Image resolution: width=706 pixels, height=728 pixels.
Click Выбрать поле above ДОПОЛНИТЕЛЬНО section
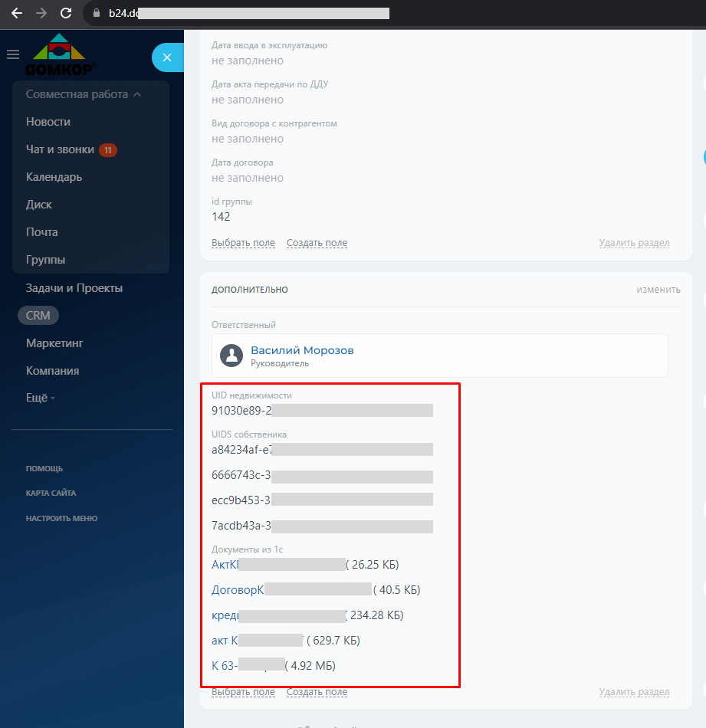coord(244,243)
